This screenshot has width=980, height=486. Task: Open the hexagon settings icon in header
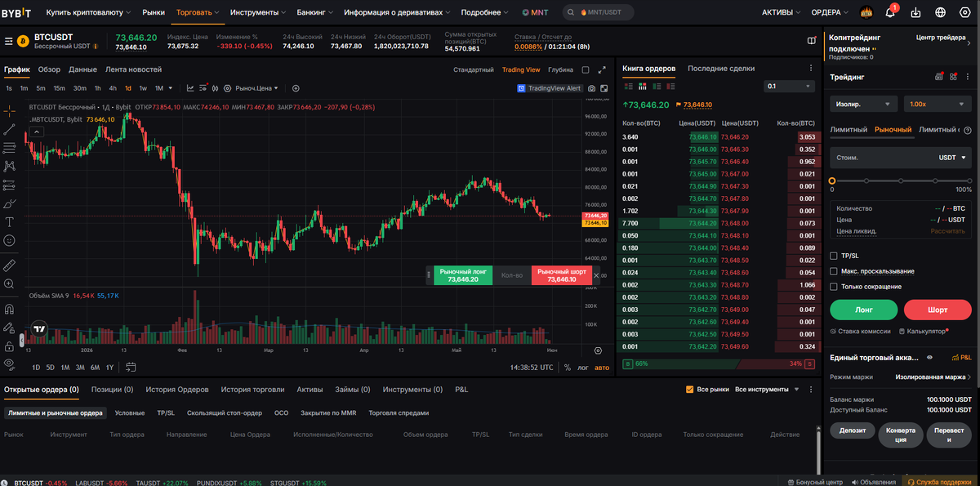(965, 12)
